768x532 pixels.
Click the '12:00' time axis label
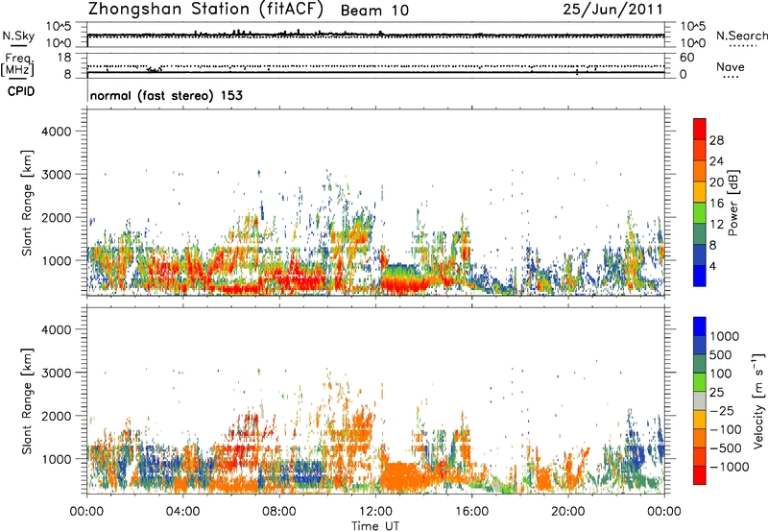[375, 512]
